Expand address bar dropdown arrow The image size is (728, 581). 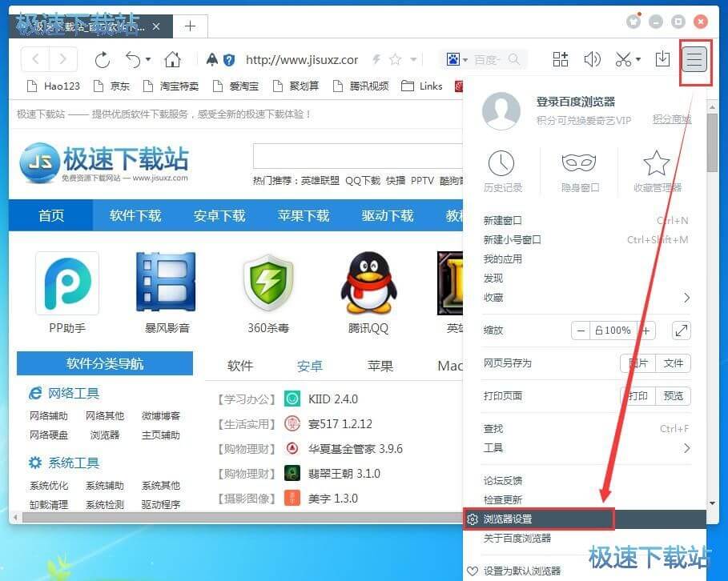point(413,59)
